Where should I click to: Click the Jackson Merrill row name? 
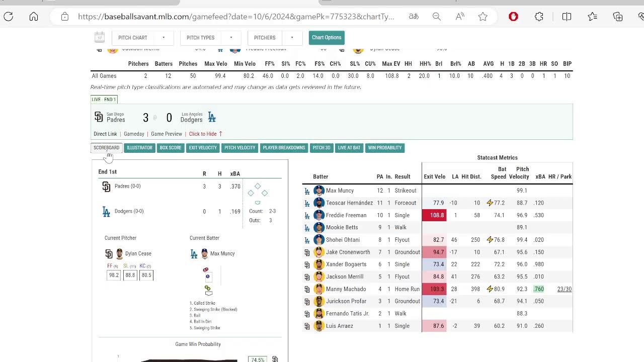[x=345, y=277]
